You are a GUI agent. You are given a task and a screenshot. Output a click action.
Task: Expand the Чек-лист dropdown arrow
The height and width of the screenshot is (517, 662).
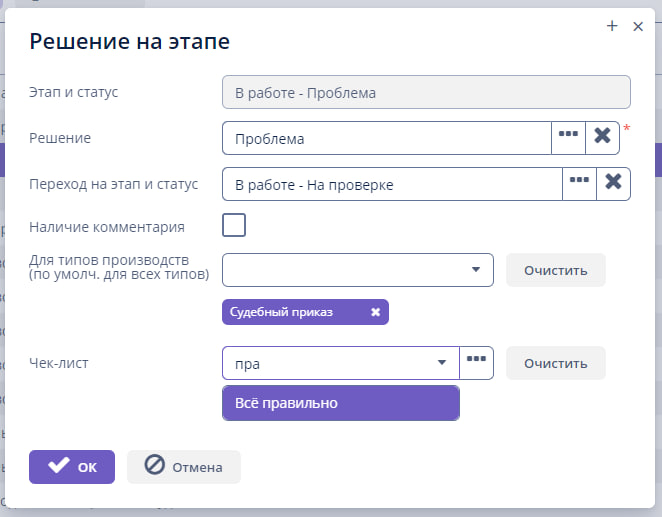[x=441, y=363]
